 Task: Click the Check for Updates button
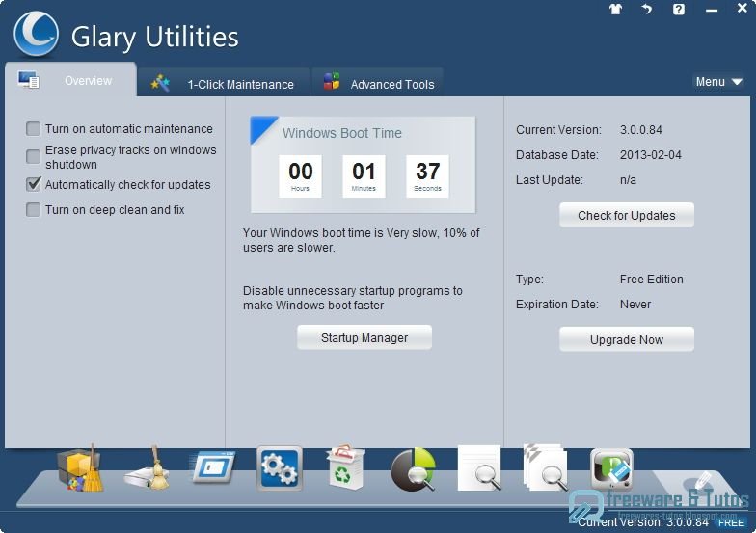pyautogui.click(x=627, y=215)
